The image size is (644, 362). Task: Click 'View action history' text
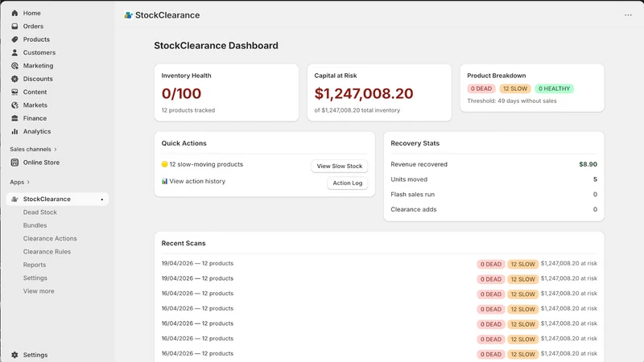click(x=197, y=181)
